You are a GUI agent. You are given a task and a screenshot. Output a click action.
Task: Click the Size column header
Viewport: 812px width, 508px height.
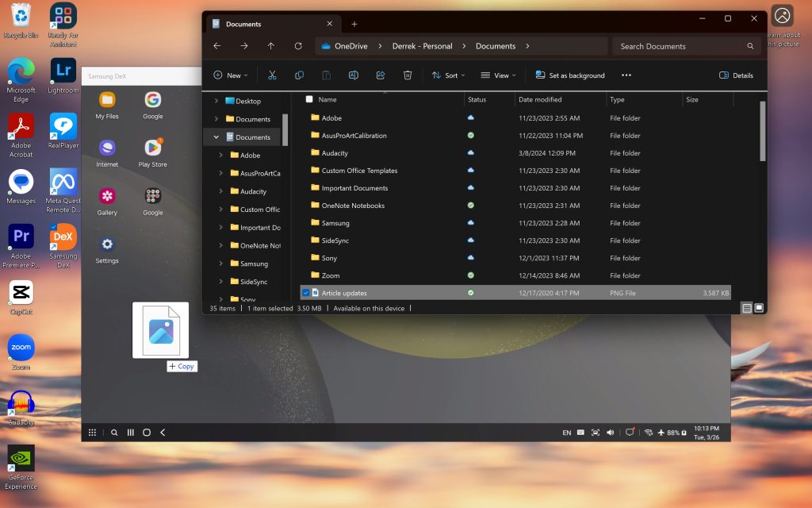(691, 99)
